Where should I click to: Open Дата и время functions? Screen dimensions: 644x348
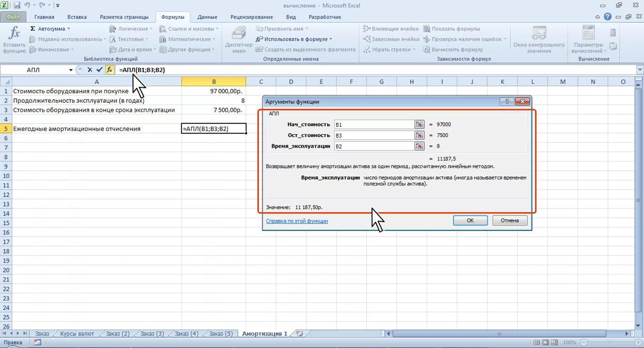point(133,50)
